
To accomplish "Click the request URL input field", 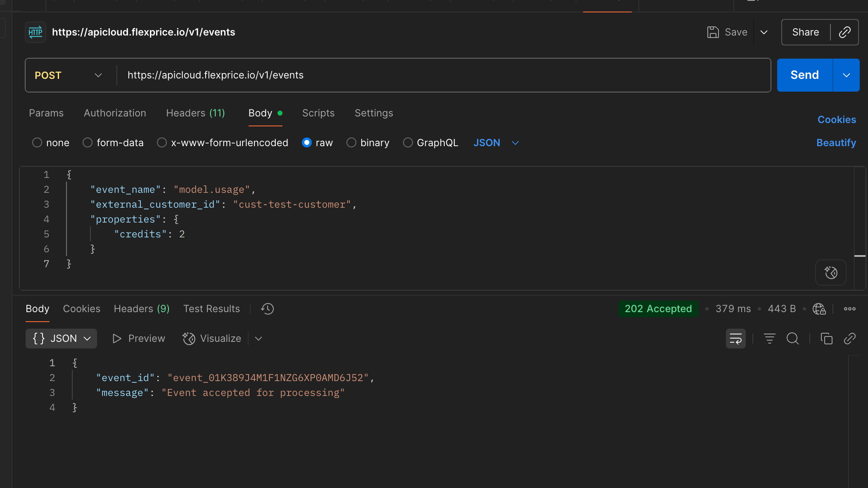I will pos(444,75).
